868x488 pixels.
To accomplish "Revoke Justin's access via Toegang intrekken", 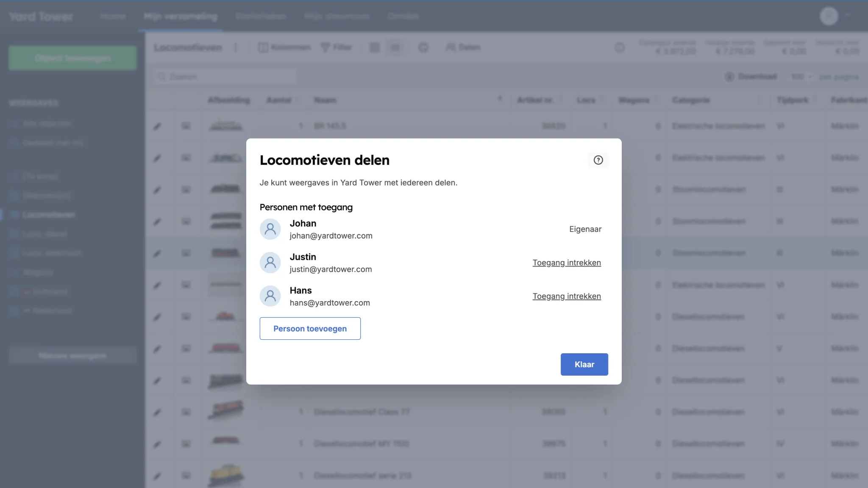I will (567, 263).
